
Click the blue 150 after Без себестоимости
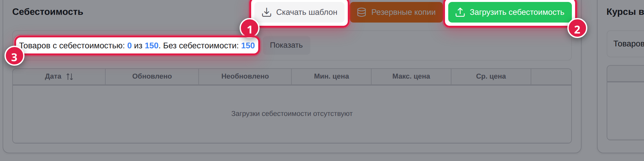click(x=248, y=46)
